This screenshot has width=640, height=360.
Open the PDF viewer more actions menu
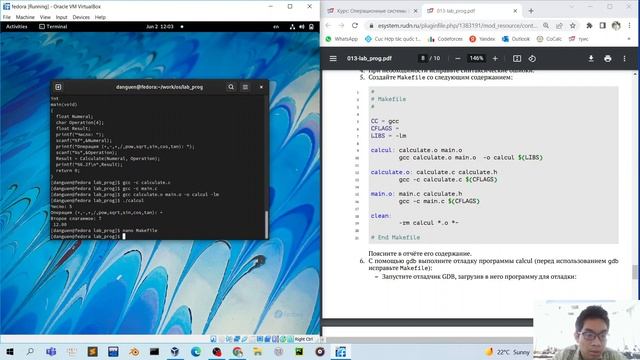click(624, 58)
